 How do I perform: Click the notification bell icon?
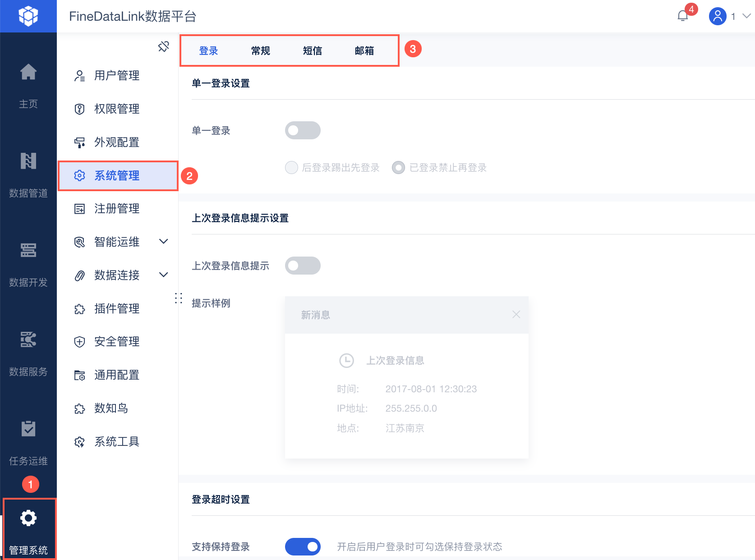[683, 16]
